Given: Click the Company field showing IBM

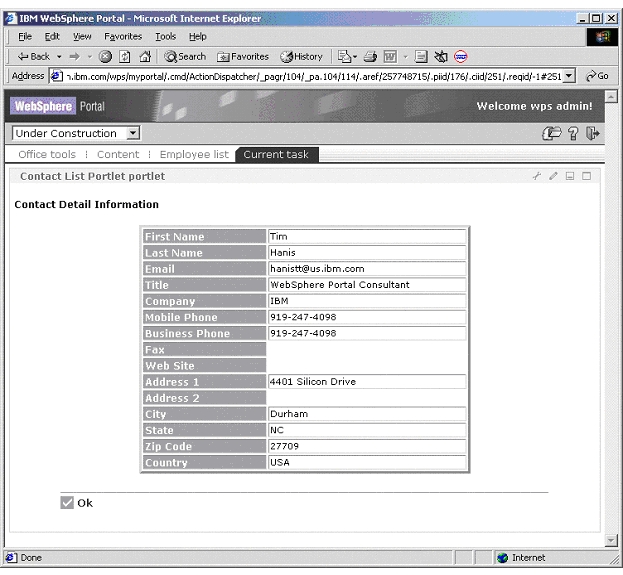Looking at the screenshot, I should pos(367,301).
